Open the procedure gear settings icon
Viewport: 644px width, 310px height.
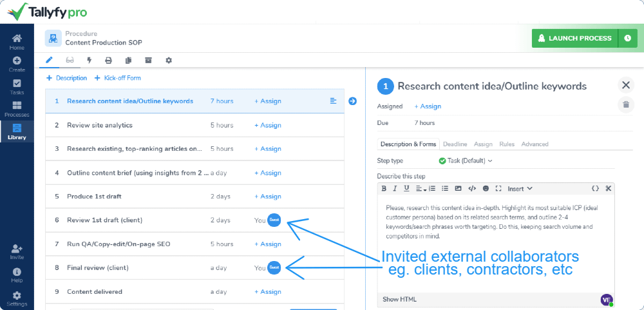click(x=168, y=61)
